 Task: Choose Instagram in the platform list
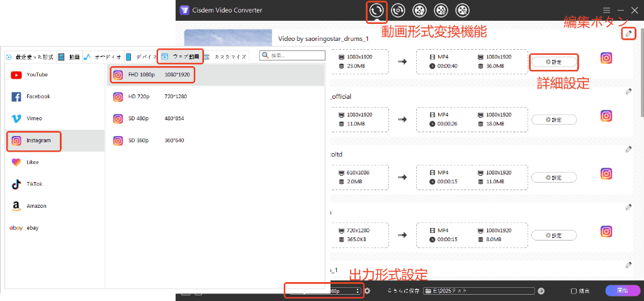(34, 141)
